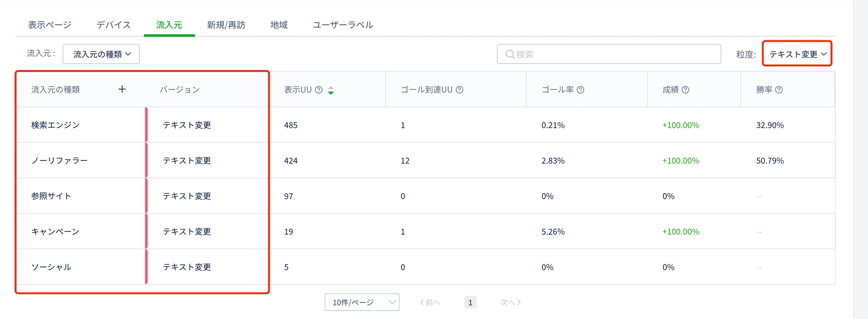
Task: Select the 新規/再訪 tab
Action: pos(226,25)
